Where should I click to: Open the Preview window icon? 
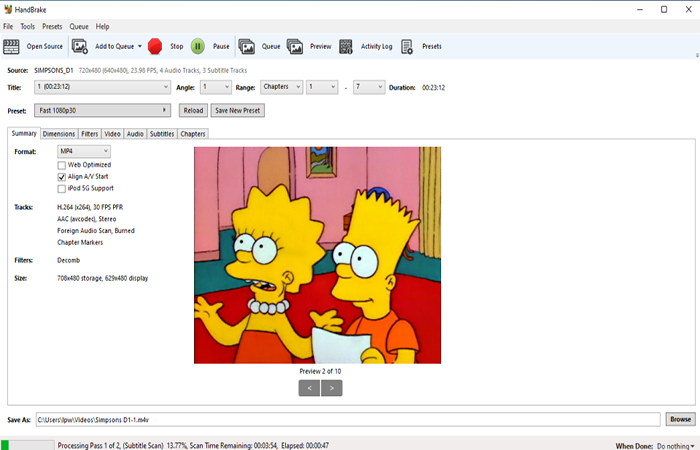click(295, 46)
